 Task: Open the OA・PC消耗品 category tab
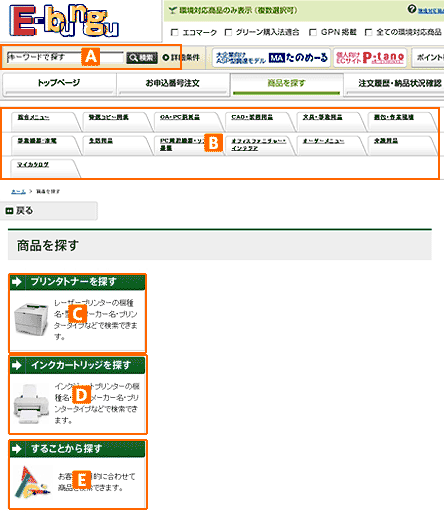click(180, 117)
